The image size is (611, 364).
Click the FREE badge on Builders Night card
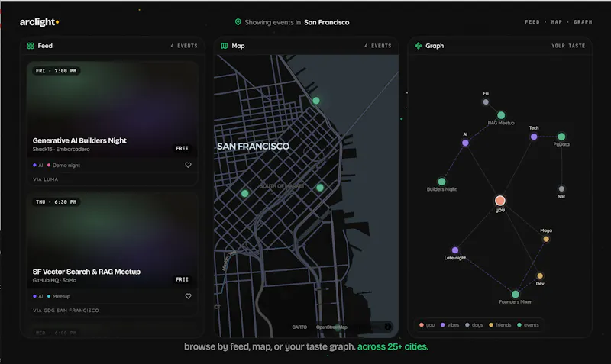tap(182, 148)
